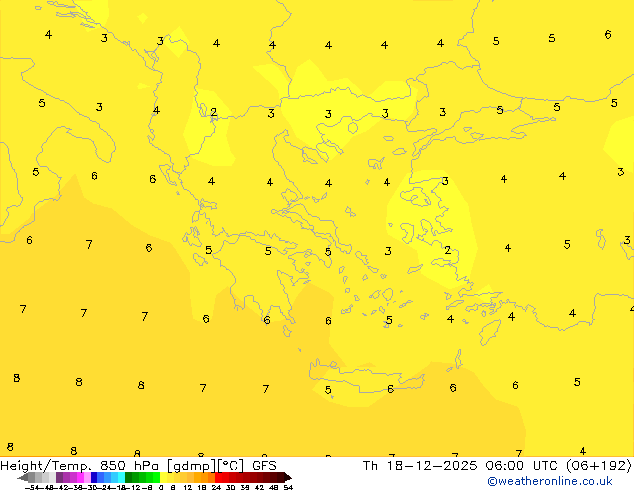
Task: Click the "[°C]" unit label
Action: click(231, 466)
